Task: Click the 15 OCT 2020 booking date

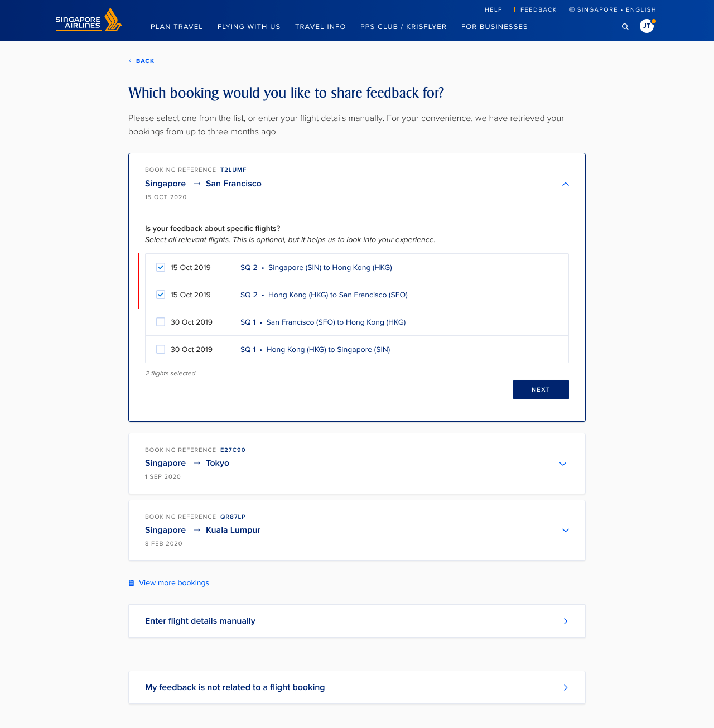Action: [166, 197]
